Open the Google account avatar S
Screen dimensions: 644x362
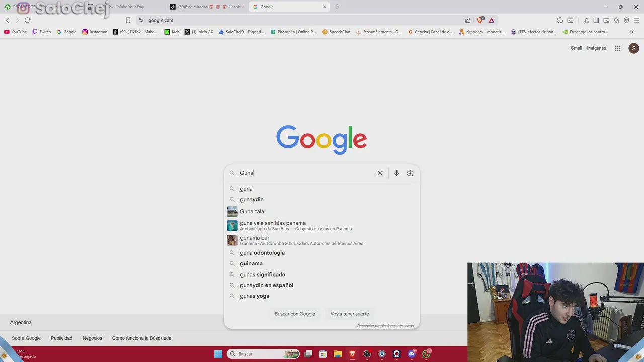[634, 48]
